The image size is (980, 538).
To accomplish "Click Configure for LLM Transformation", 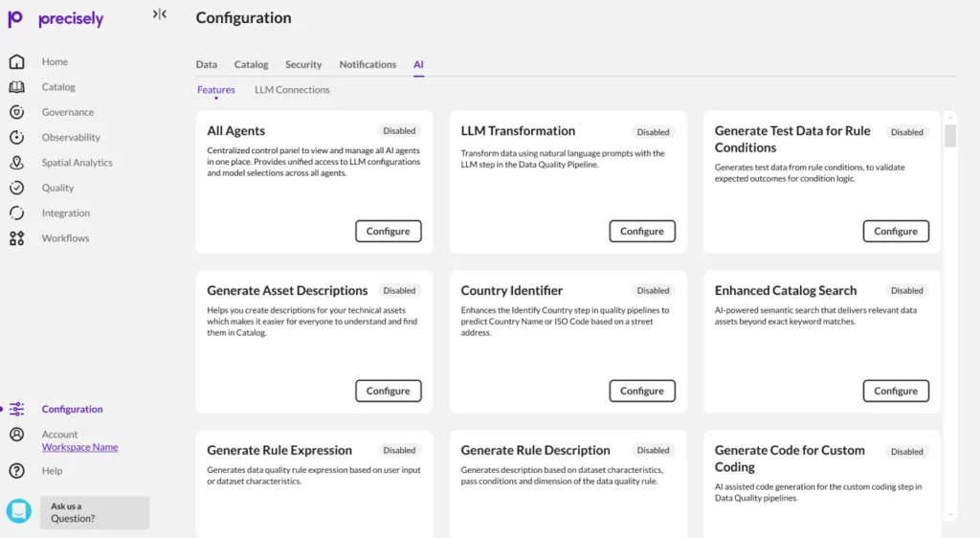I will pos(641,232).
